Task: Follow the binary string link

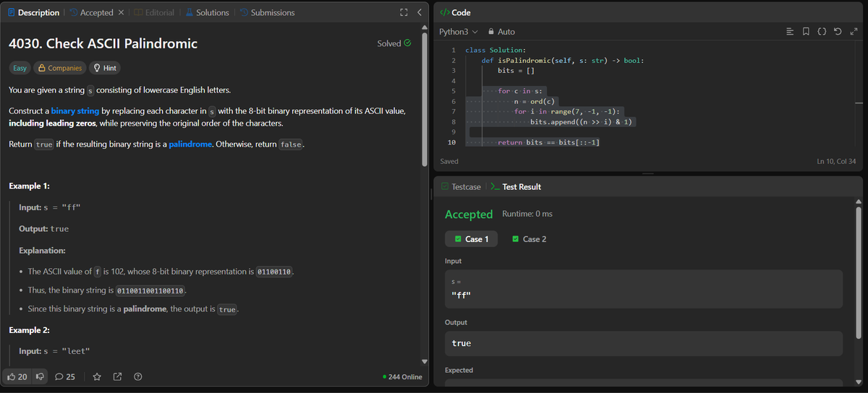Action: pyautogui.click(x=75, y=111)
